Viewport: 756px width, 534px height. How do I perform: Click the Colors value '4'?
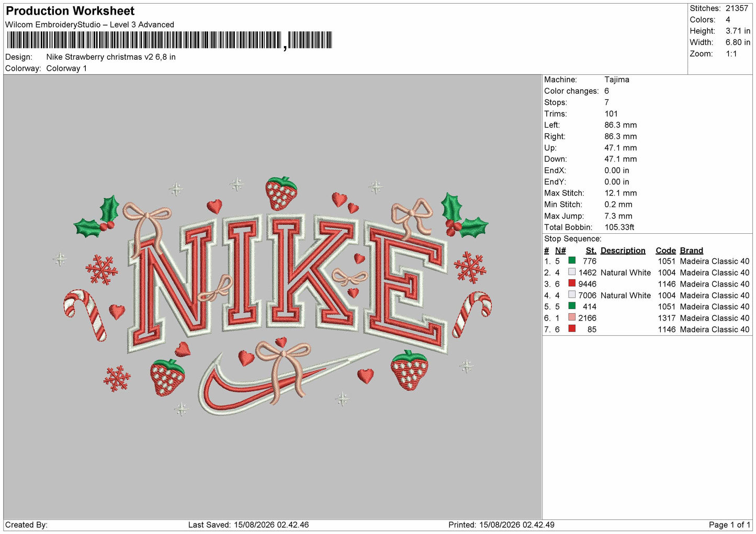(x=728, y=20)
